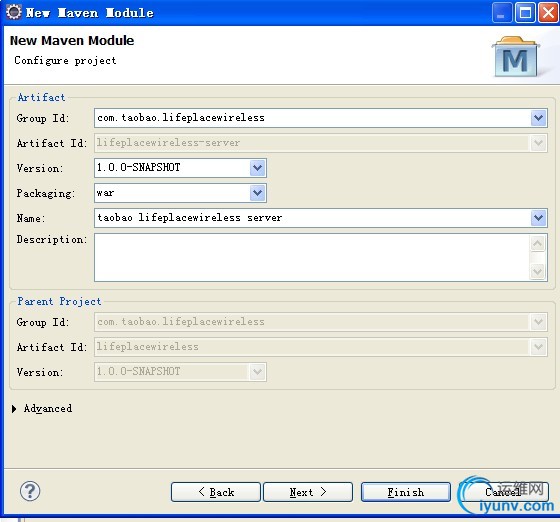Expand the Advanced section

click(14, 409)
